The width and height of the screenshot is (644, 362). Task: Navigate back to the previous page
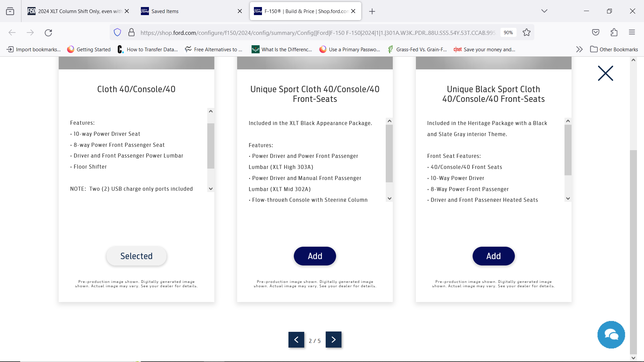12,33
